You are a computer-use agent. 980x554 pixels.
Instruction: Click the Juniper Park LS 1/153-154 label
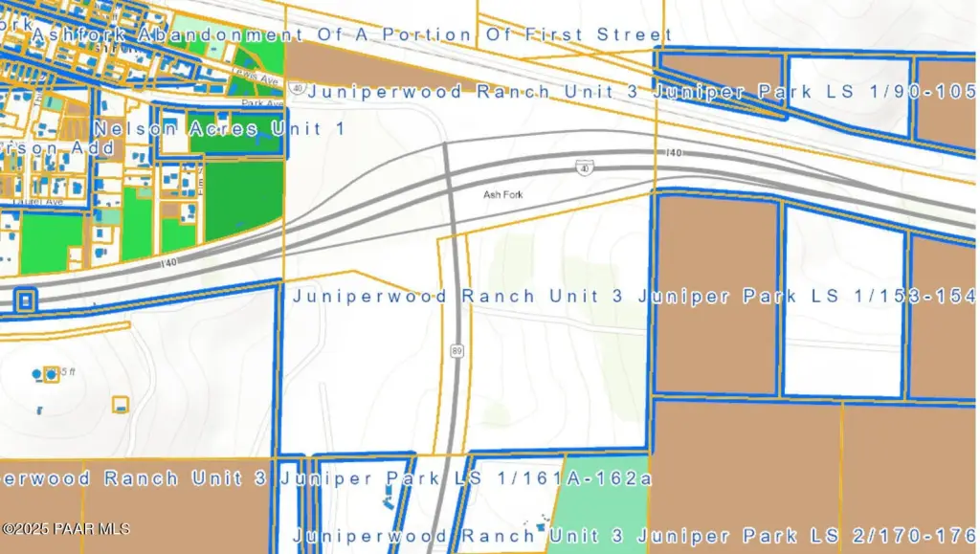(632, 296)
